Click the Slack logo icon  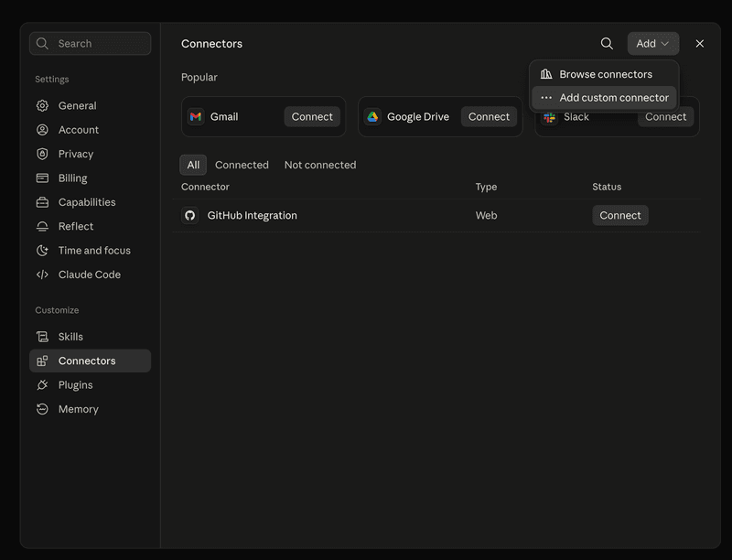(x=550, y=117)
